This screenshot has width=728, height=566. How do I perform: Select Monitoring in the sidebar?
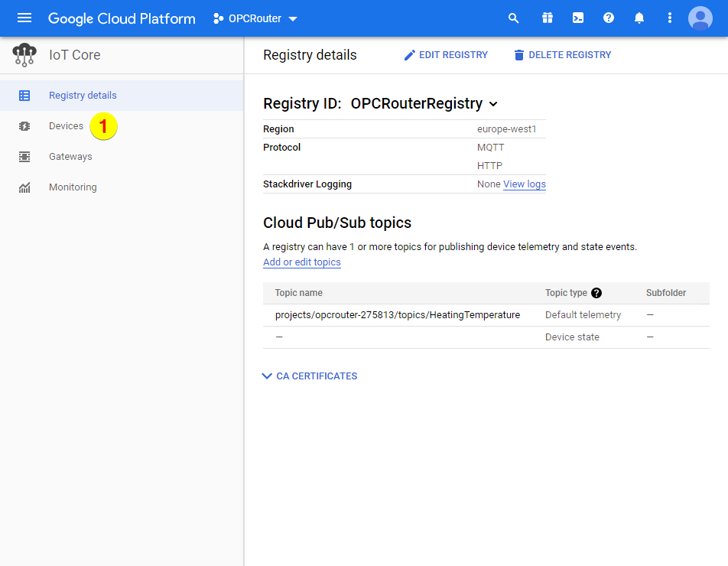pos(73,187)
